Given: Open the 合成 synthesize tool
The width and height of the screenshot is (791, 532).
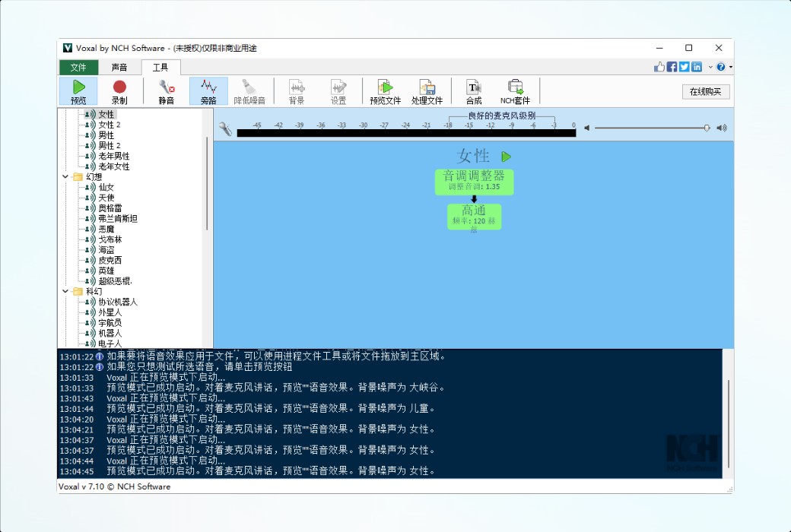Looking at the screenshot, I should [x=473, y=91].
